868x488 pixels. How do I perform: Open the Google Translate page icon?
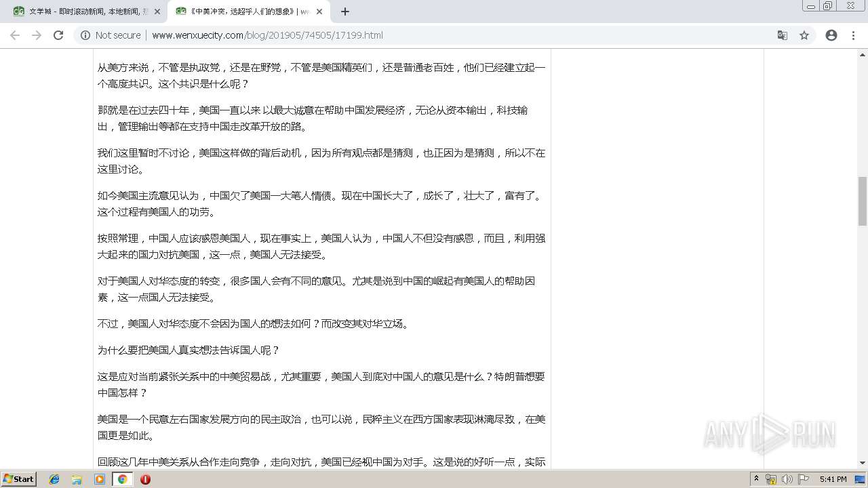(x=782, y=35)
